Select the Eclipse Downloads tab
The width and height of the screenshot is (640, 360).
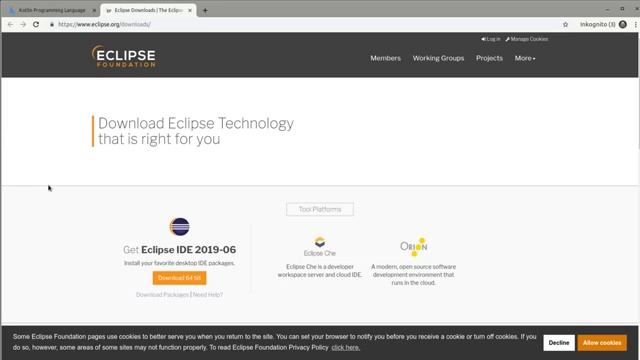click(149, 10)
